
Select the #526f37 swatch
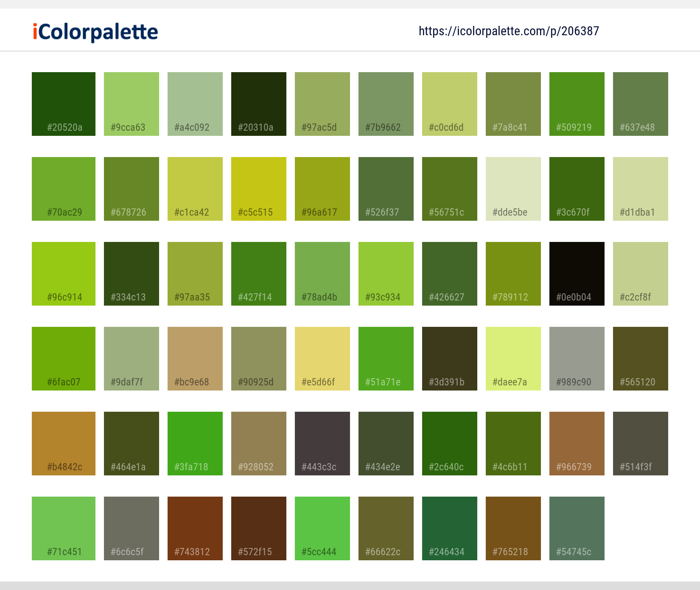(386, 189)
